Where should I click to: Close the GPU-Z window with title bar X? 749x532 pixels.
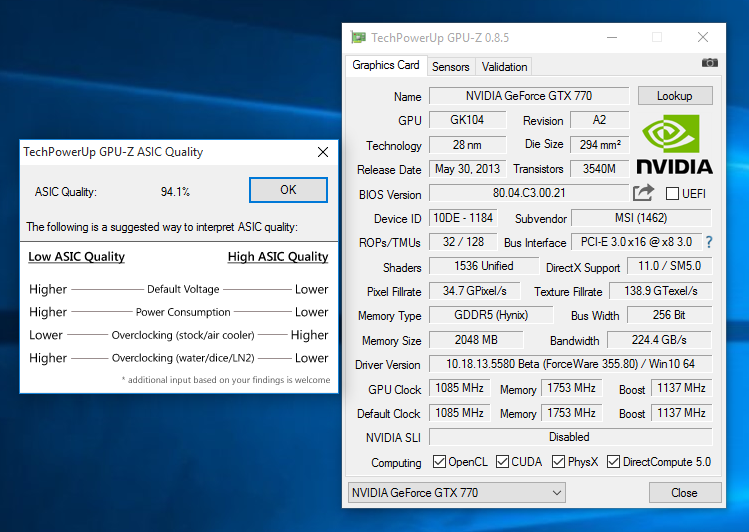pos(703,37)
